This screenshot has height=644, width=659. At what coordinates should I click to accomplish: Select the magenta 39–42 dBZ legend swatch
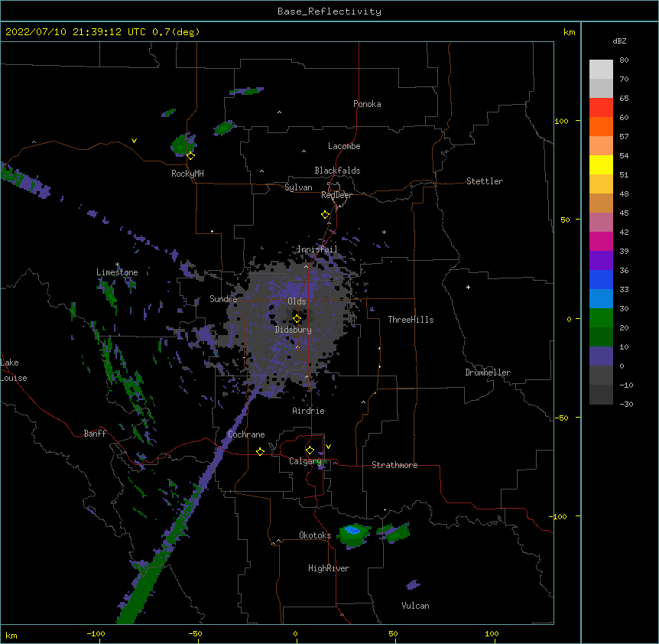point(601,241)
